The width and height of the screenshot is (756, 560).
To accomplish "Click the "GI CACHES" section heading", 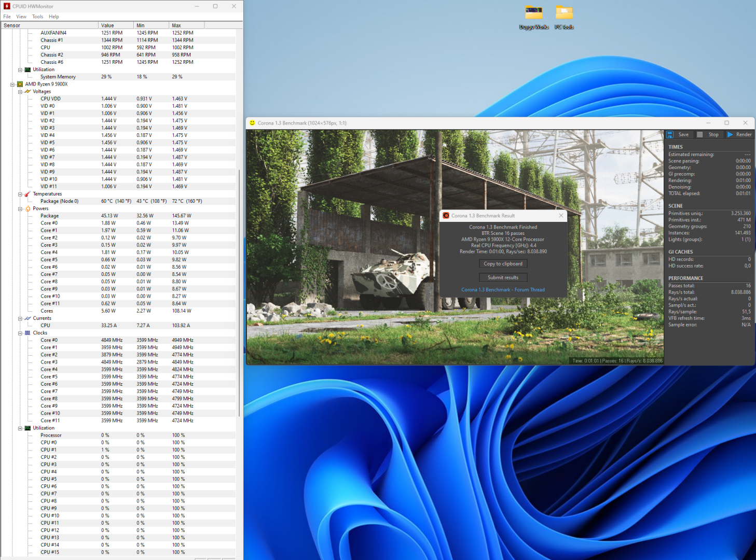I will tap(680, 252).
